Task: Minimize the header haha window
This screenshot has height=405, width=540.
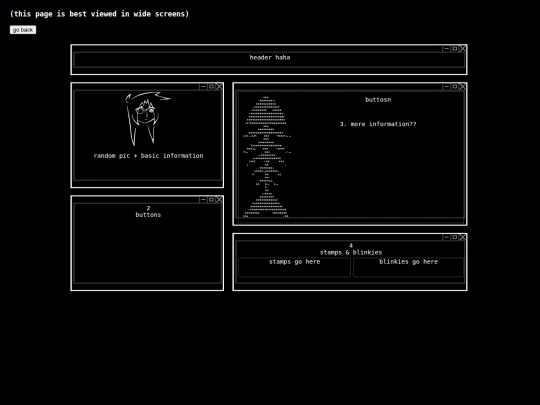Action: click(x=446, y=49)
